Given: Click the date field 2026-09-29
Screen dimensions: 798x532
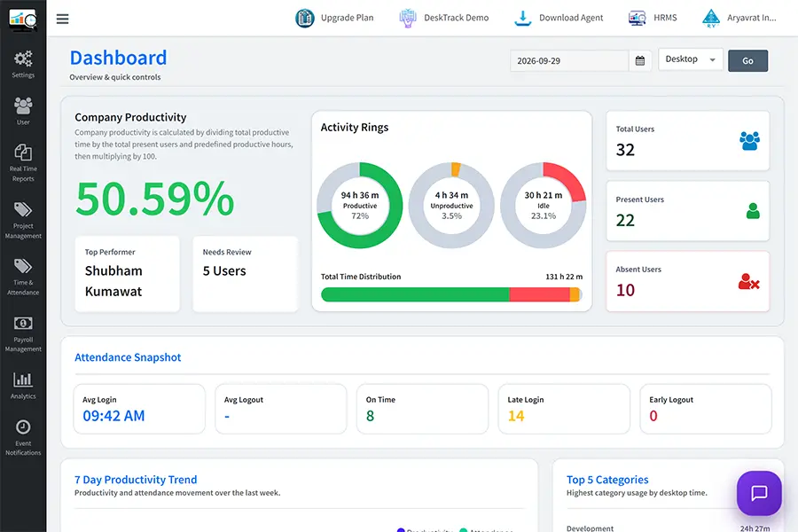Looking at the screenshot, I should tap(569, 60).
